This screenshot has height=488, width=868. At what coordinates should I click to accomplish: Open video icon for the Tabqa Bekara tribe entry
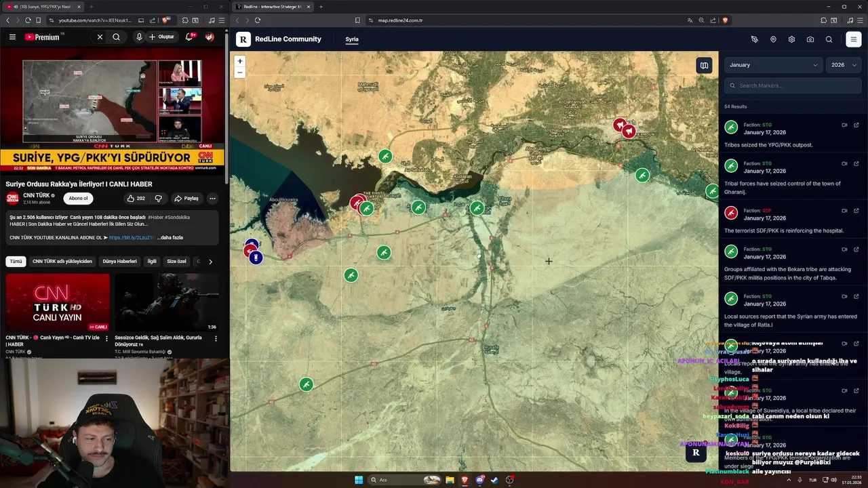844,249
